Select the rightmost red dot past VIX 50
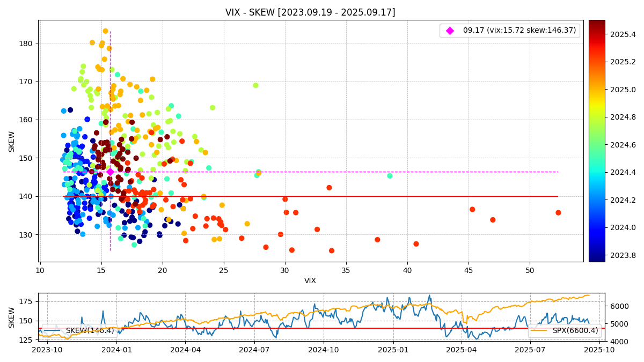Screen dimensions: 644x362 (x=558, y=213)
